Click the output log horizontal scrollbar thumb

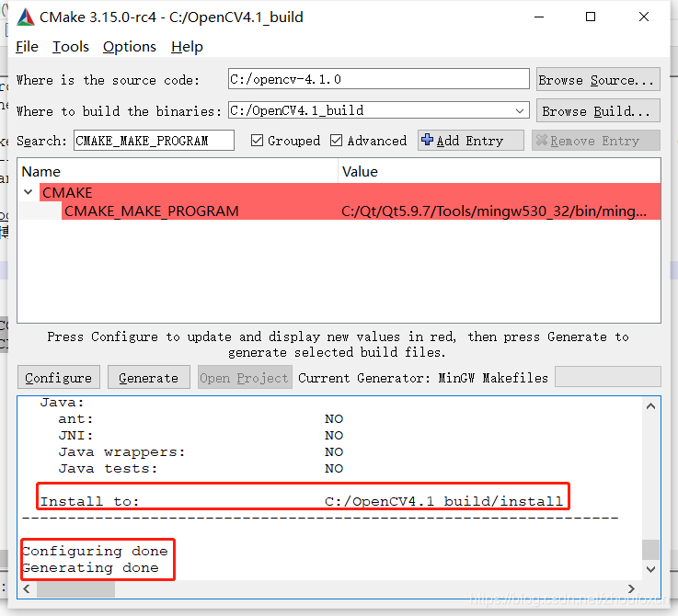[x=75, y=588]
